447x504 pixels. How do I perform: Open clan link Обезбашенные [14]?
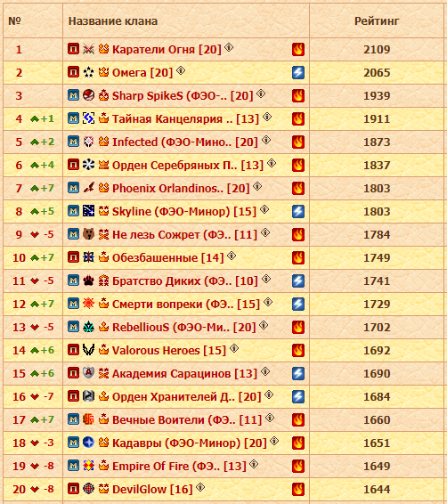(167, 257)
